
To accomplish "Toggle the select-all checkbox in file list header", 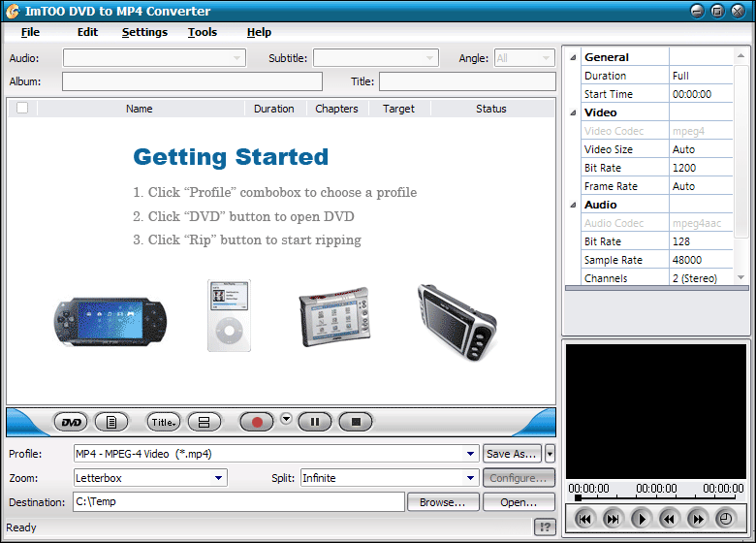I will [22, 109].
